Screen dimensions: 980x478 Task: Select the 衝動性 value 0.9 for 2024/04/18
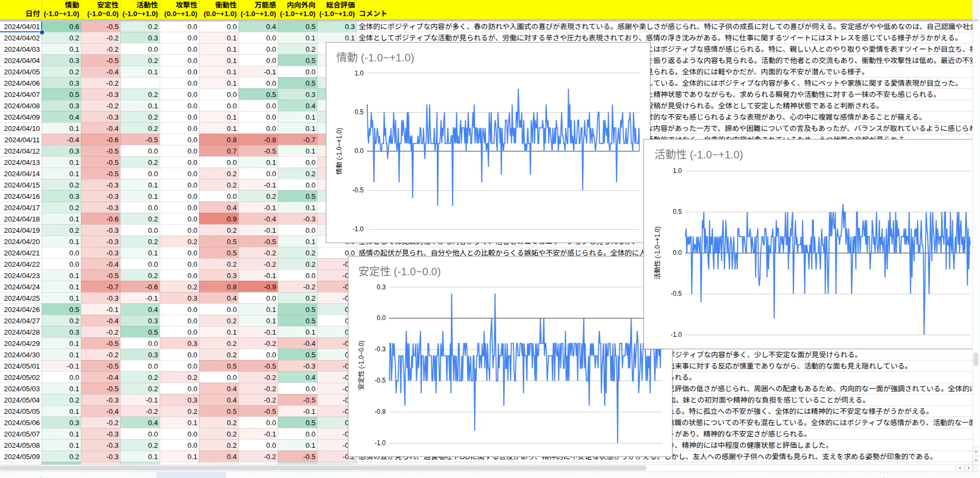click(219, 219)
